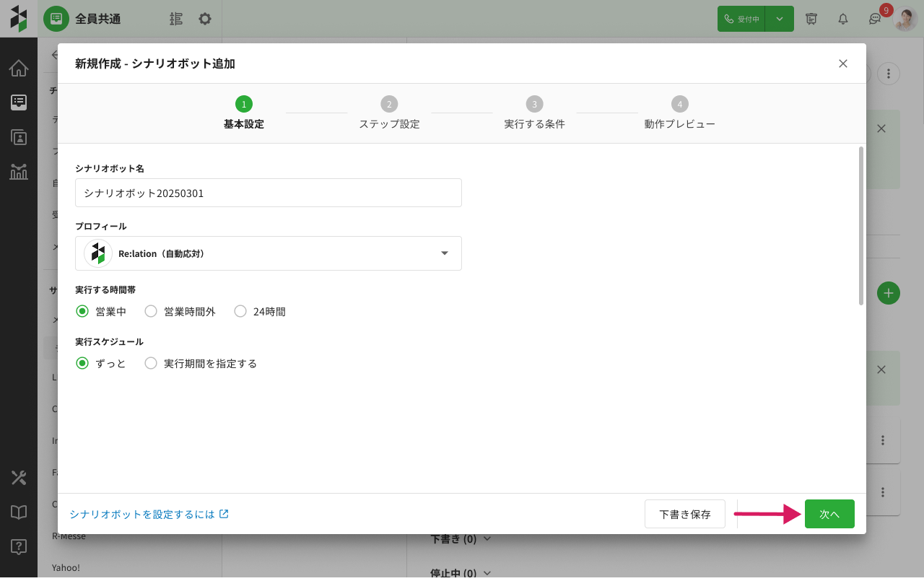Viewport: 924px width, 581px height.
Task: Expand the 受付中 status dropdown arrow
Action: click(x=780, y=19)
